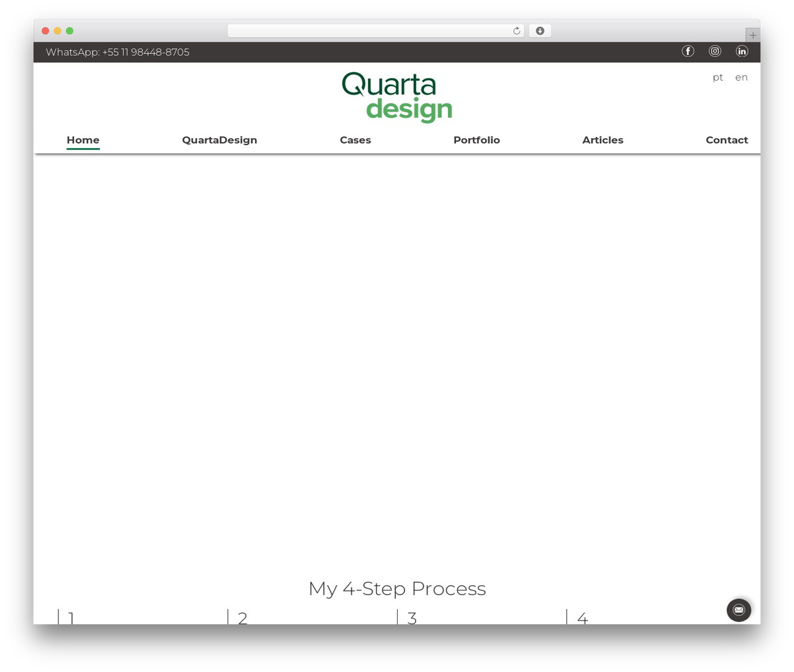
Task: Open the QuartaDesign menu item
Action: (220, 140)
